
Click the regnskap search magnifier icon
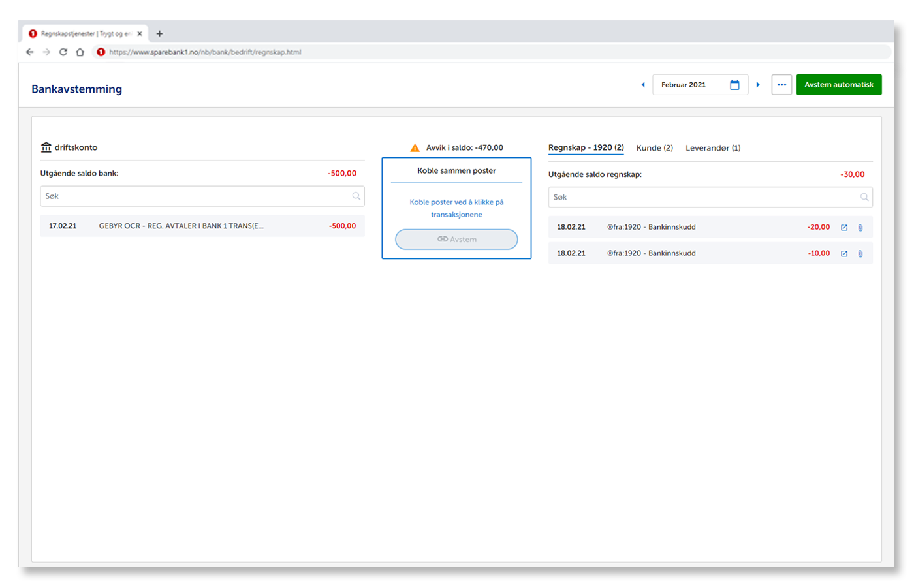tap(864, 197)
